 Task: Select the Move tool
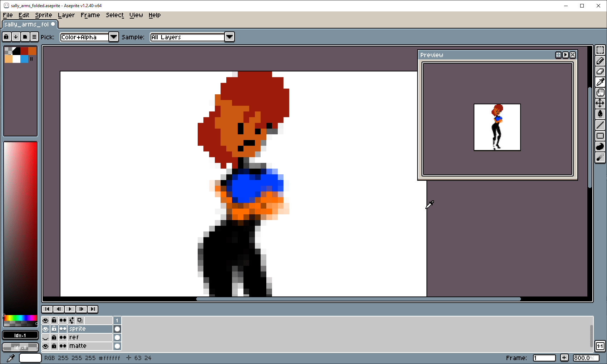point(600,104)
